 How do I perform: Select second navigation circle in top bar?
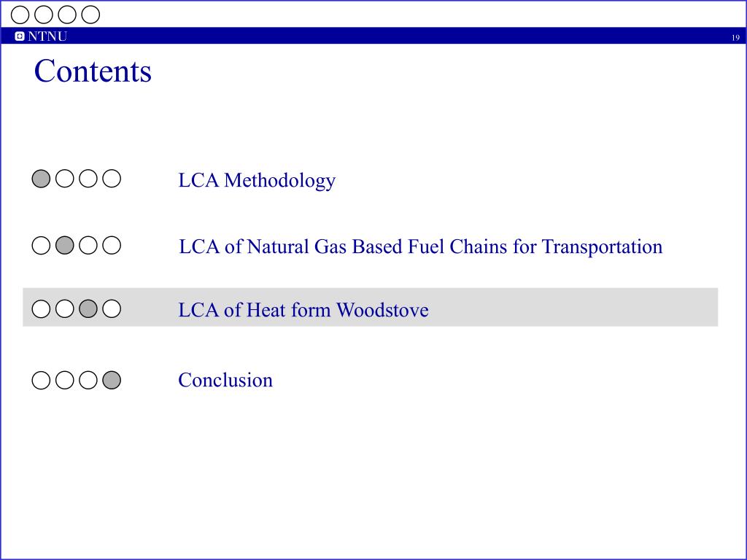pyautogui.click(x=43, y=15)
